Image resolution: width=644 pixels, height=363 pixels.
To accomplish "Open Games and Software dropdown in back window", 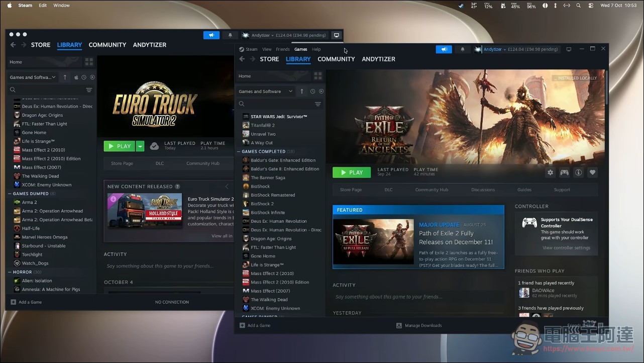I will click(33, 77).
